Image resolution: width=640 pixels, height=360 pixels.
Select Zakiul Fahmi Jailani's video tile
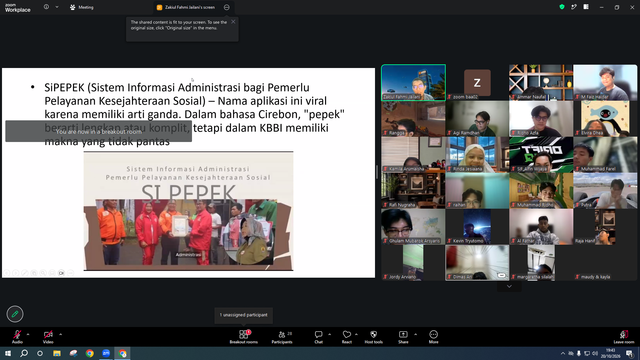tap(413, 82)
